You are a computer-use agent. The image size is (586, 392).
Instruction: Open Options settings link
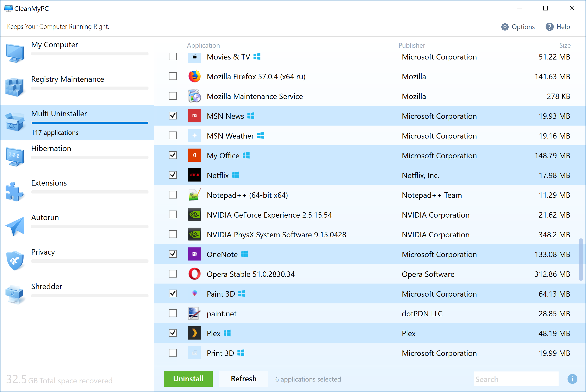click(x=518, y=27)
